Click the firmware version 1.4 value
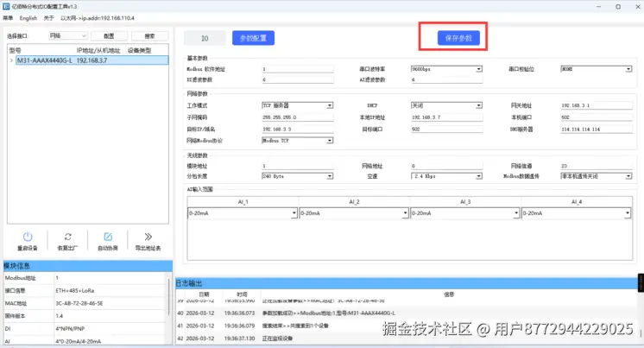Viewport: 644px width, 348px height. pos(60,316)
